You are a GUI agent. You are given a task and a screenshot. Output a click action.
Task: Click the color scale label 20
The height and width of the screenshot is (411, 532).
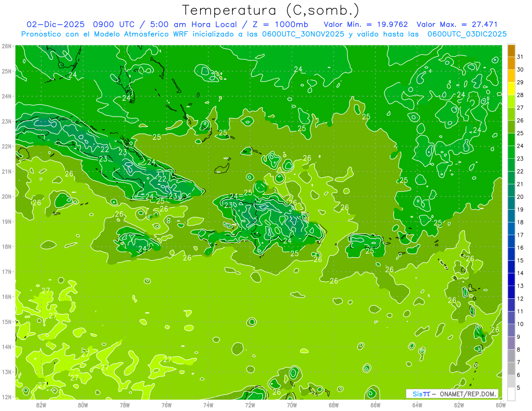point(520,197)
